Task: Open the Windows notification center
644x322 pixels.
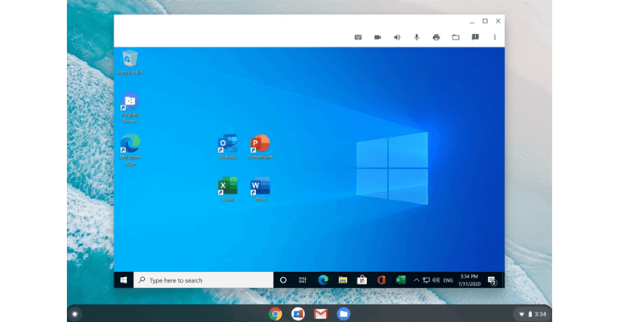Action: click(x=492, y=280)
